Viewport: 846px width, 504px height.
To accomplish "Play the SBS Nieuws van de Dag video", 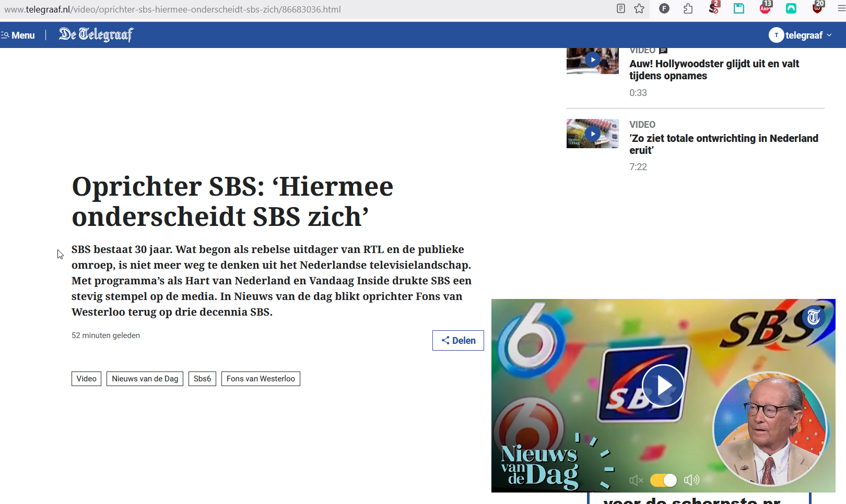I will tap(663, 386).
